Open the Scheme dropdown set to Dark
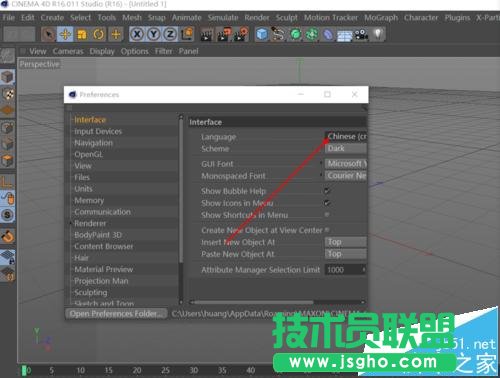The image size is (500, 378). coord(346,148)
